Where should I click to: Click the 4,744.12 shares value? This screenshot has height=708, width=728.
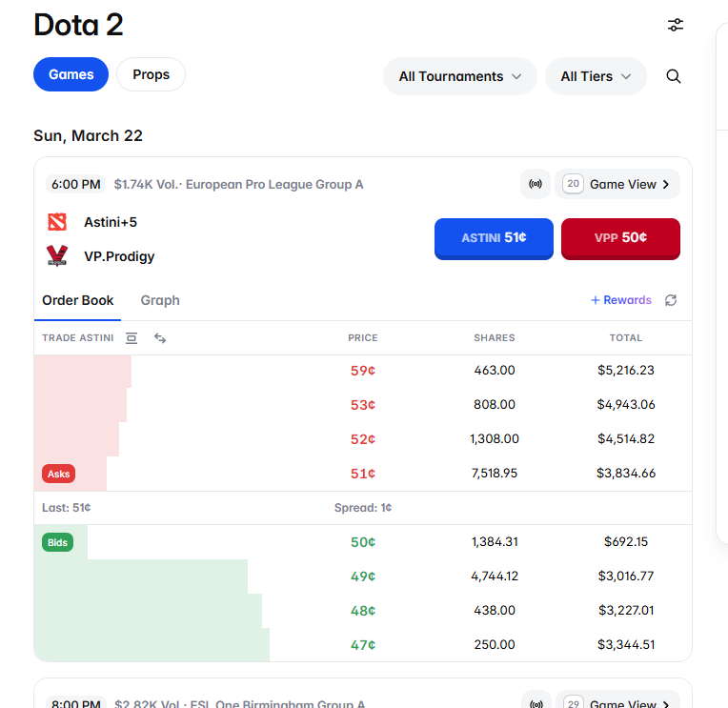[x=494, y=577]
